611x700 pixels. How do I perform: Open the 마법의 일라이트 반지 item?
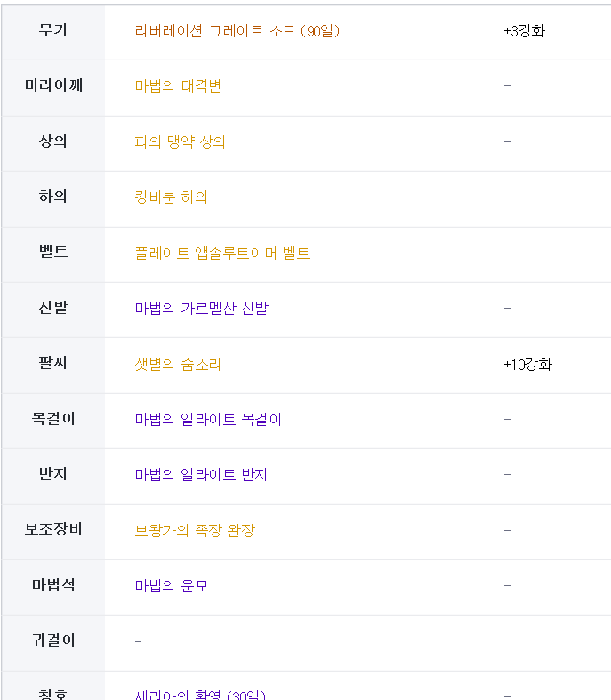(x=201, y=475)
